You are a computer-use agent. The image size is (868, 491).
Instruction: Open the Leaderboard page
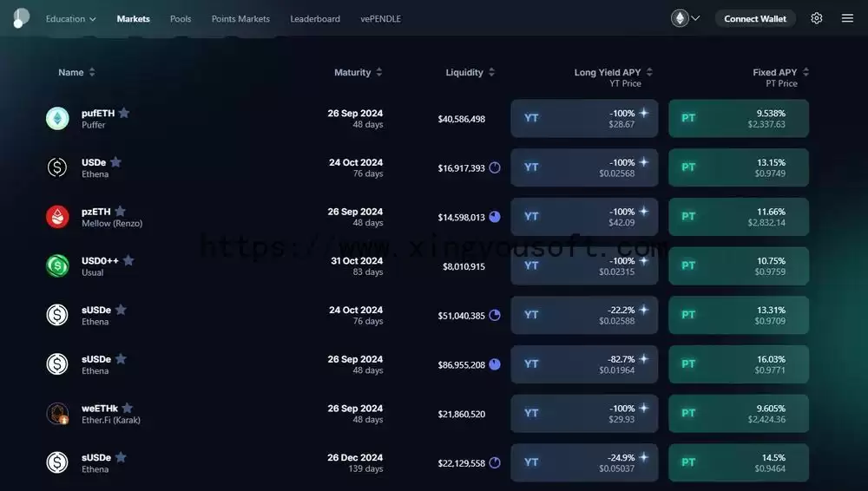tap(315, 19)
